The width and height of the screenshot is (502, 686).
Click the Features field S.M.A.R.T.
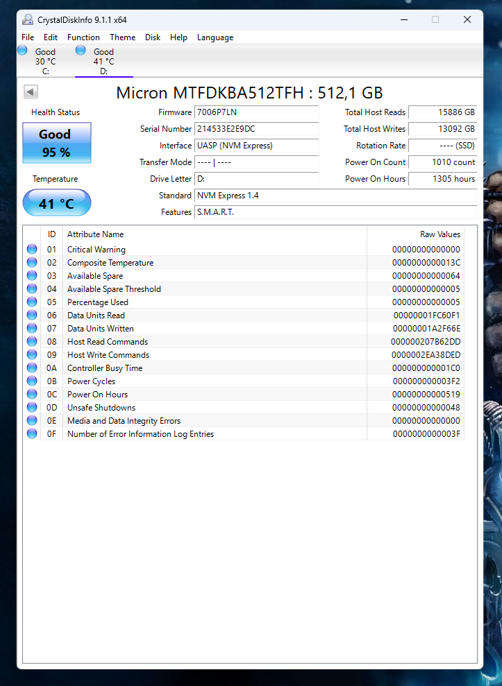pos(336,212)
